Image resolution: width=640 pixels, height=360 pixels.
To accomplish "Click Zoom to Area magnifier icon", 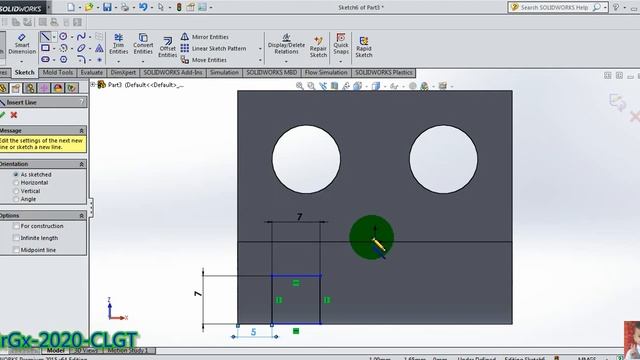I will 311,86.
